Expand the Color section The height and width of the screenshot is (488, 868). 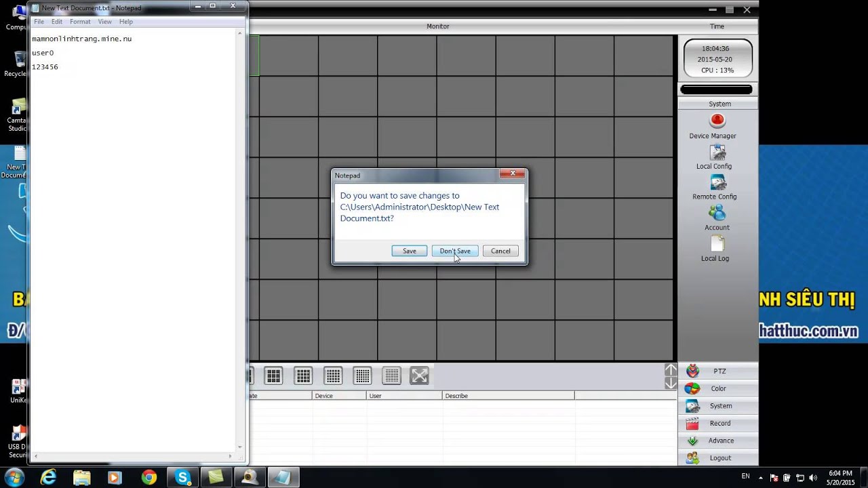[718, 388]
